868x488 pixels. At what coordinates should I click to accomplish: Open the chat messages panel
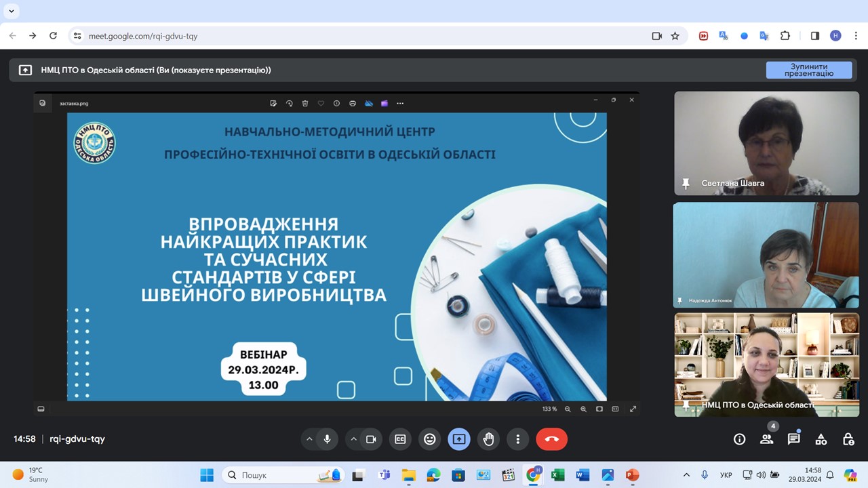(793, 439)
